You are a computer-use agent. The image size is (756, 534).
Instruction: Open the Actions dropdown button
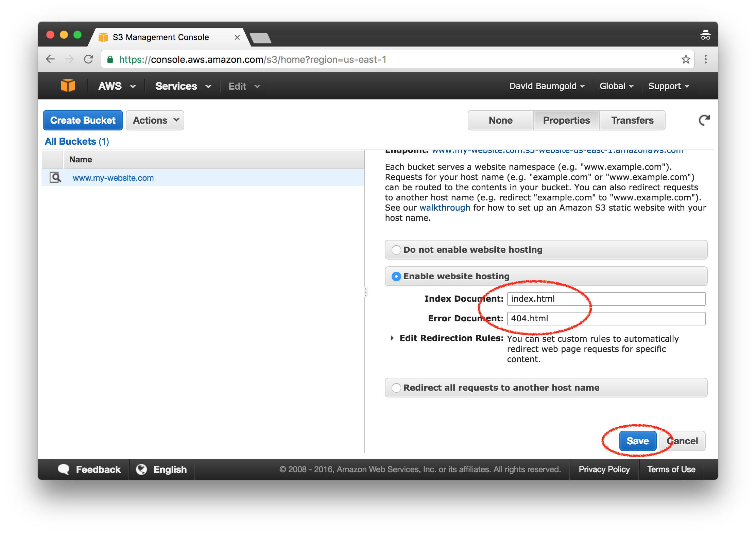tap(155, 120)
